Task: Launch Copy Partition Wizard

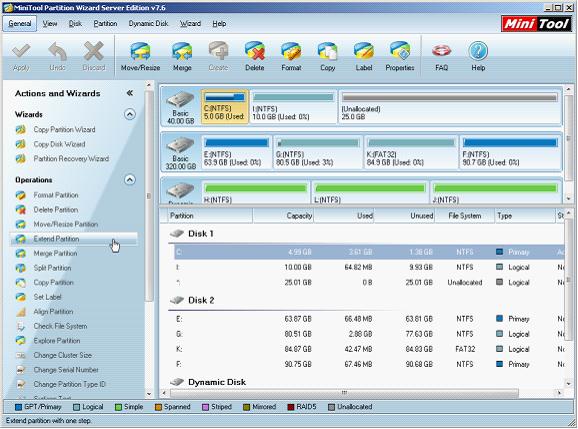Action: coord(64,130)
